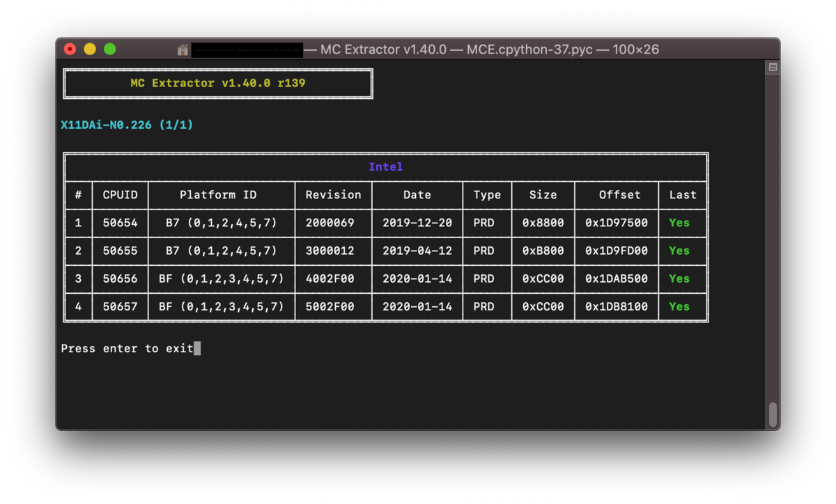The height and width of the screenshot is (504, 836).
Task: Click the Yes value in row 4
Action: click(679, 306)
